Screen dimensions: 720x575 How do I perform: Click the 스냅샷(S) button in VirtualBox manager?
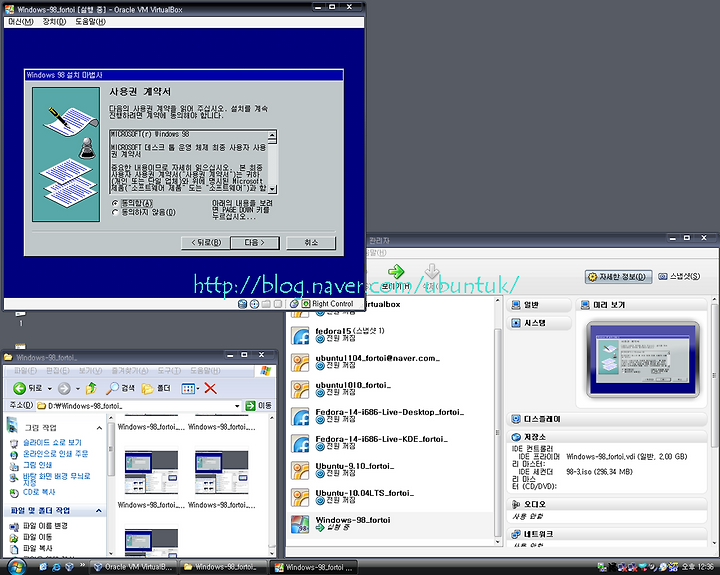[x=679, y=276]
